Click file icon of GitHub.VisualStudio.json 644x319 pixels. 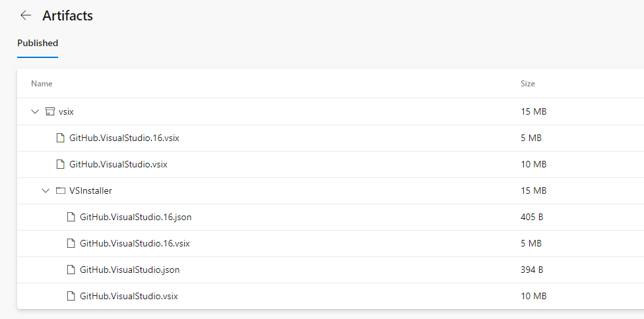click(x=71, y=270)
